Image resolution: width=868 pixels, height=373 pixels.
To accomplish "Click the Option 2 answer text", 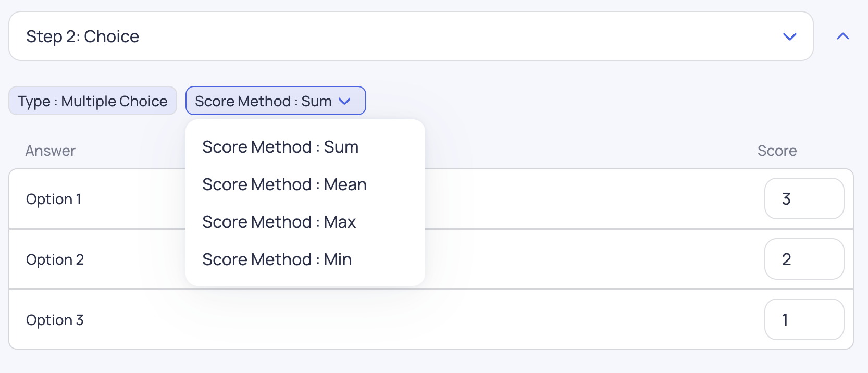I will (x=55, y=259).
